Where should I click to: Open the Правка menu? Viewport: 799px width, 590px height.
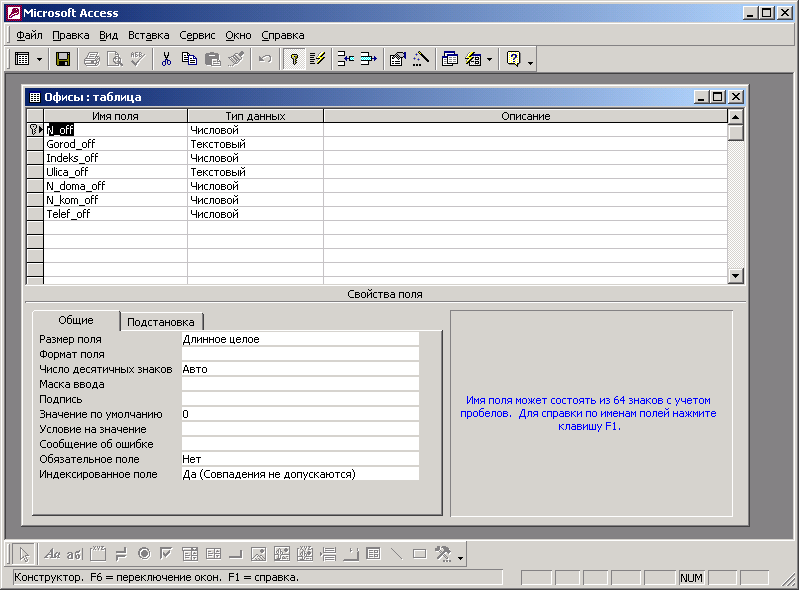71,35
